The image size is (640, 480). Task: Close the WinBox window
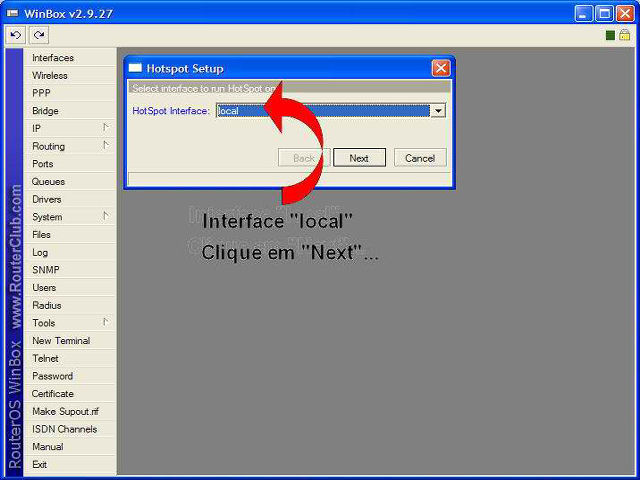[625, 13]
